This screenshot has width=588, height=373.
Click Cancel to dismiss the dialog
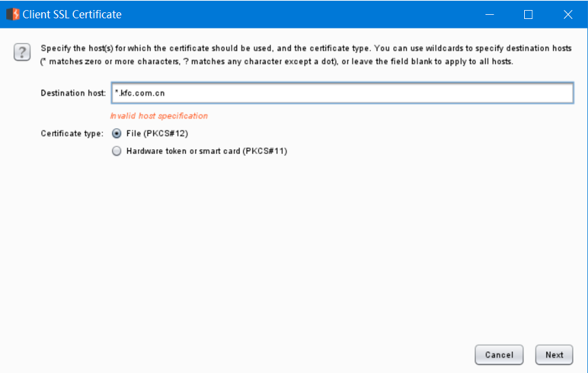[x=499, y=355]
